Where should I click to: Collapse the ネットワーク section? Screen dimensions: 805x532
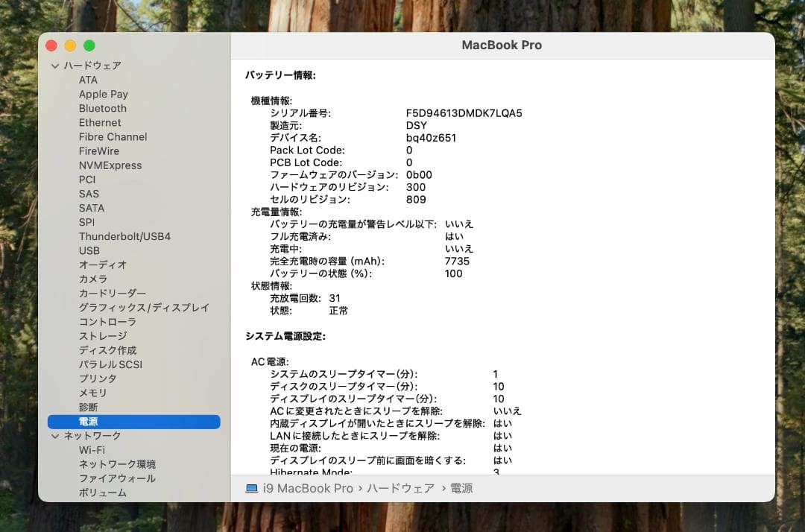pos(55,435)
